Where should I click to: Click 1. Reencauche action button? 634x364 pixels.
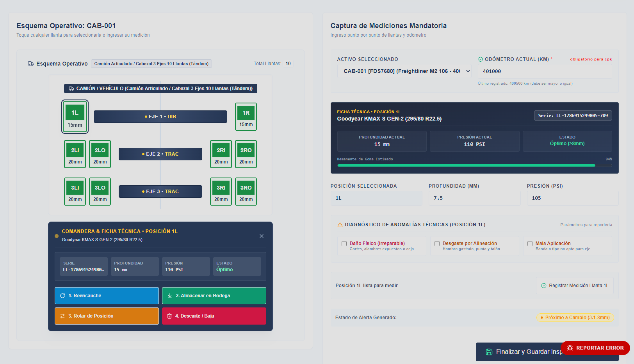[x=107, y=296]
